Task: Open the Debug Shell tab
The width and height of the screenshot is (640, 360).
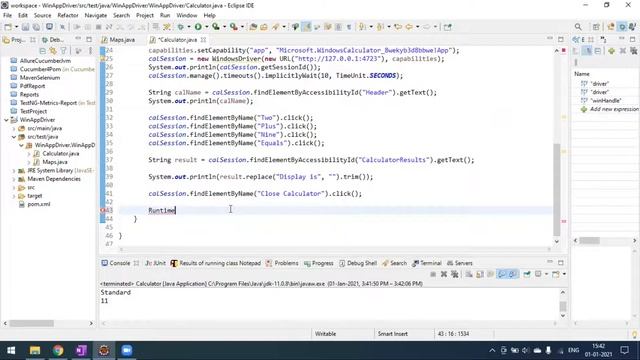Action: pos(358,263)
